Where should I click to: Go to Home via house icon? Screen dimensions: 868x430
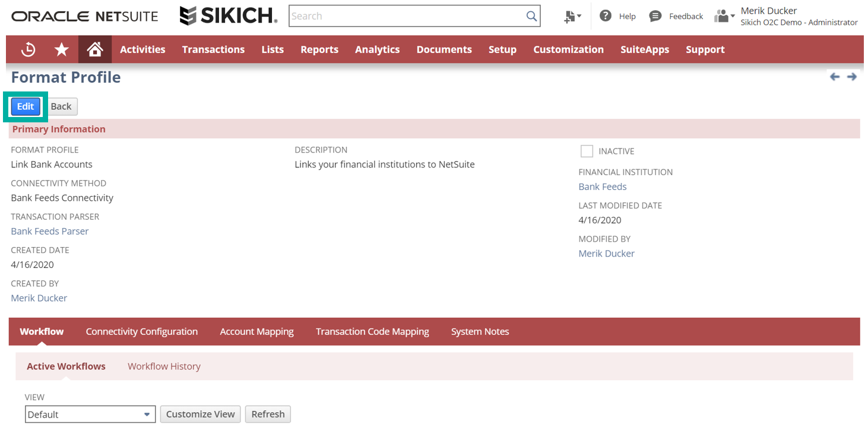[x=95, y=50]
